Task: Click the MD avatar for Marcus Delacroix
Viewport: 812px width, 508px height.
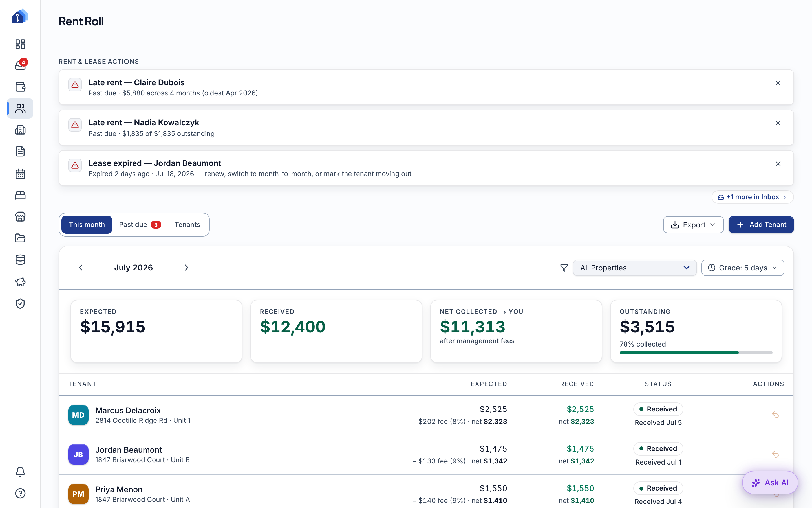Action: [x=78, y=415]
